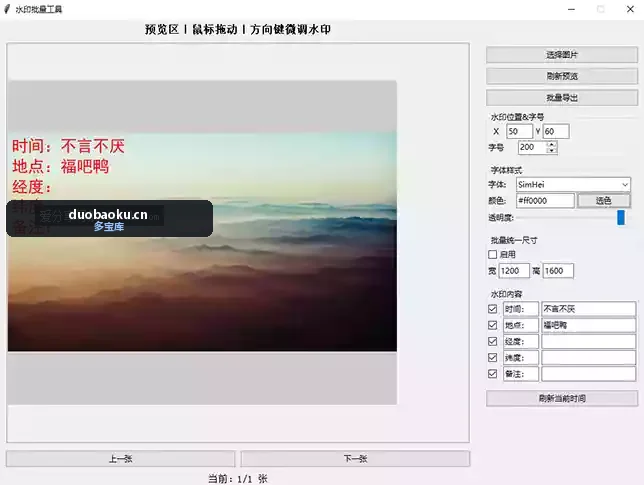This screenshot has height=485, width=644.
Task: Click the width field showing 1200
Action: pos(514,271)
